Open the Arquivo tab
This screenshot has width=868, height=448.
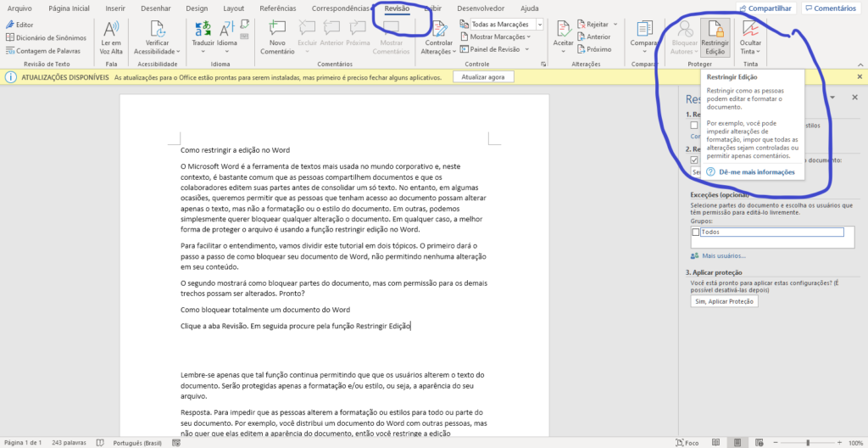(x=19, y=8)
